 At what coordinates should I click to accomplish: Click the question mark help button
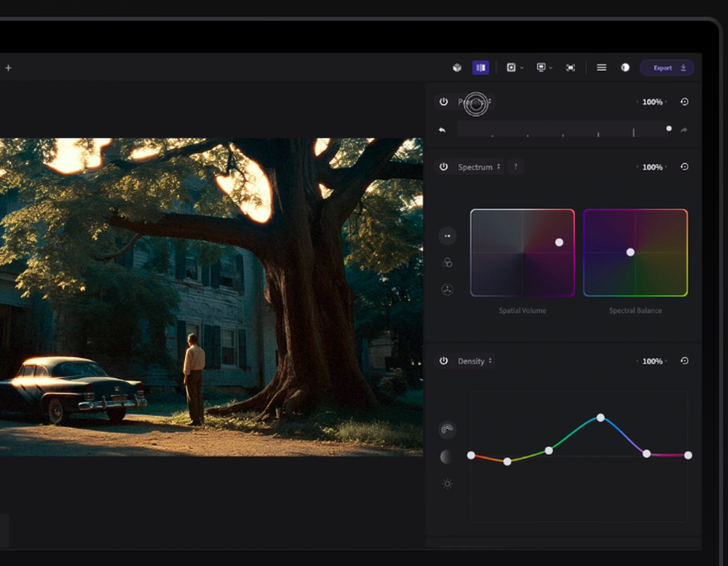[515, 167]
